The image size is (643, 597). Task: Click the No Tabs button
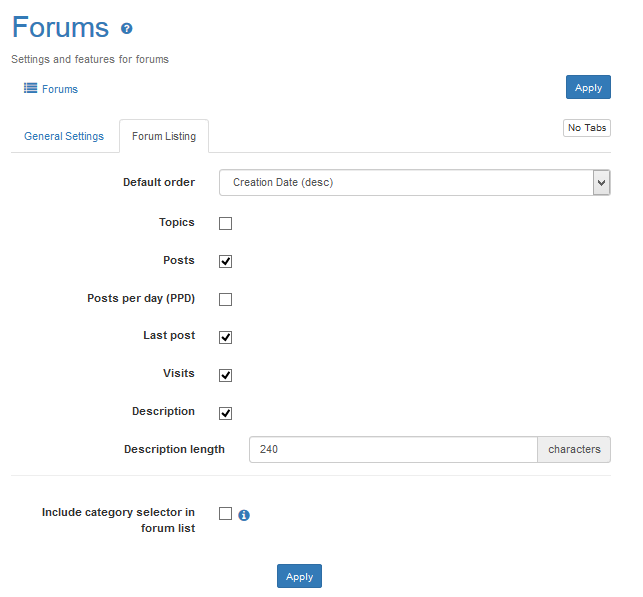pyautogui.click(x=587, y=128)
